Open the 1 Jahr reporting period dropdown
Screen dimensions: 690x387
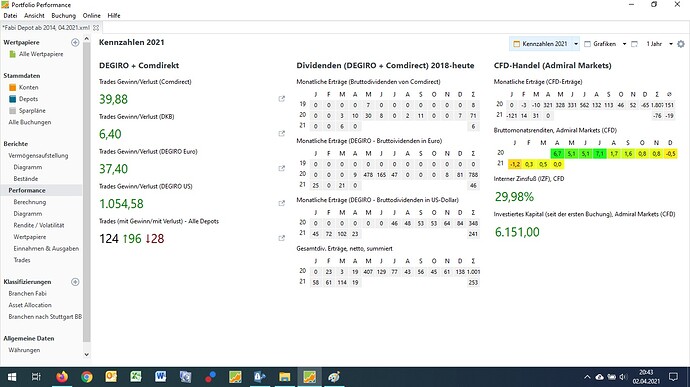coord(671,44)
